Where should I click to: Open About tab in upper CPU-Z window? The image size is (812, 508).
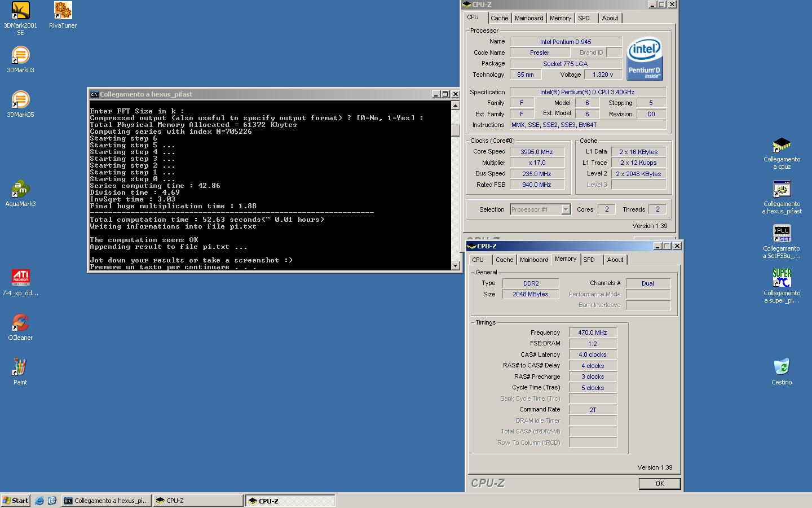pos(610,18)
